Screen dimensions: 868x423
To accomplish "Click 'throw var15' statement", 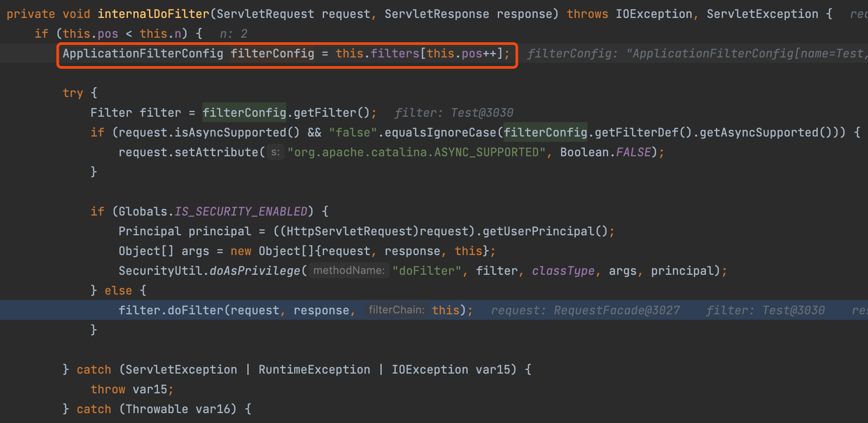I will pos(132,389).
